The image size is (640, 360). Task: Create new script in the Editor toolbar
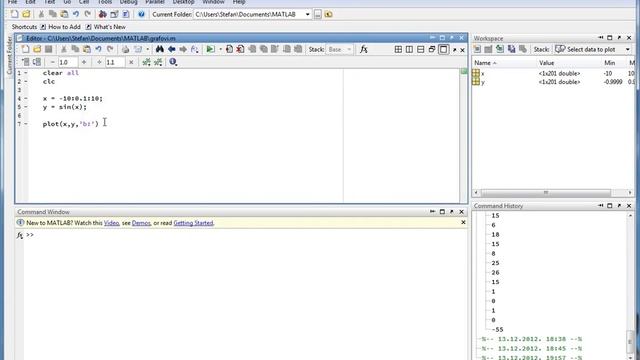[x=25, y=49]
